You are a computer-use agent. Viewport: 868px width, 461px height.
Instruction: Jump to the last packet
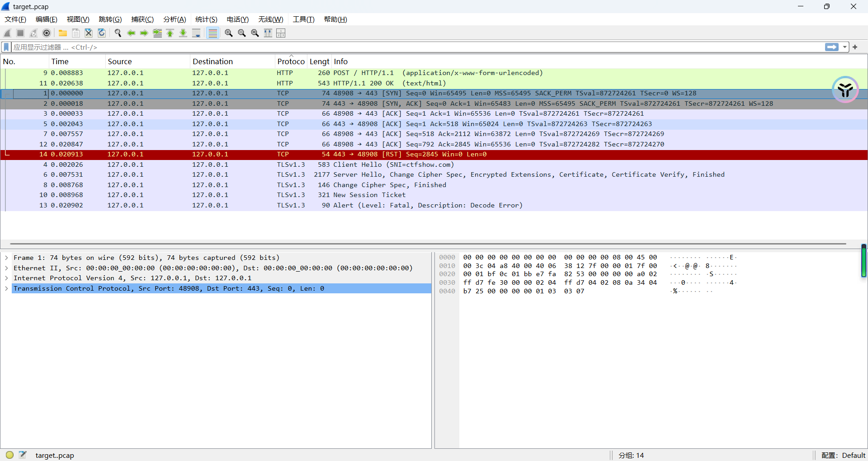183,33
